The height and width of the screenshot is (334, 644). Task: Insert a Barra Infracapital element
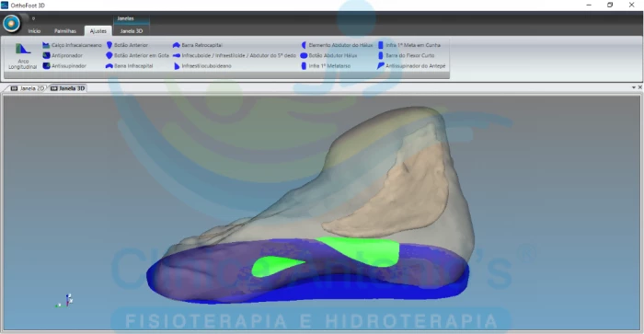click(130, 65)
